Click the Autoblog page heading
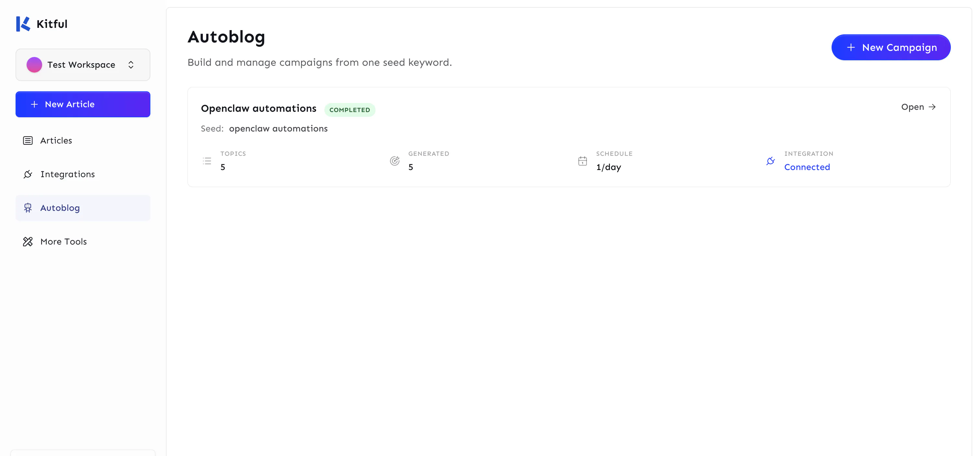The image size is (980, 456). 226,38
